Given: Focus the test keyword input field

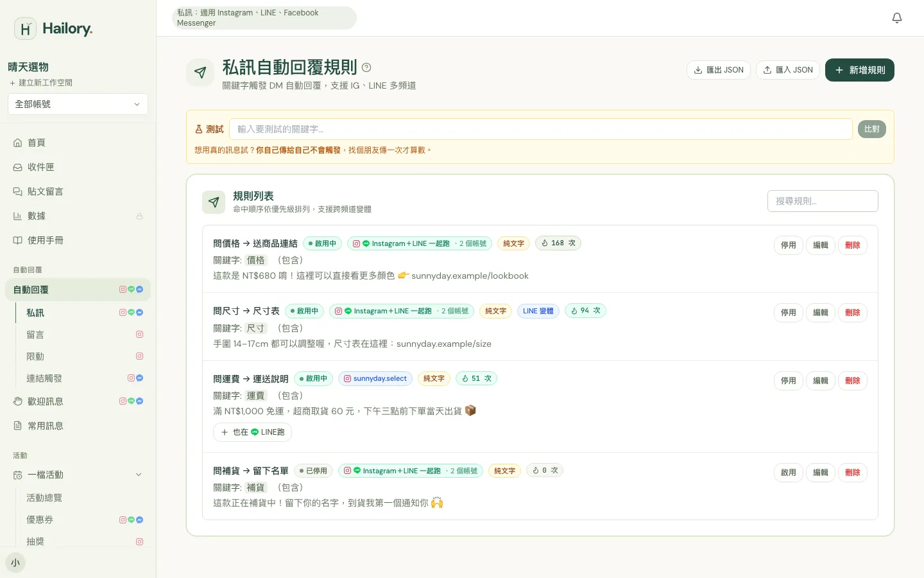Looking at the screenshot, I should coord(541,129).
